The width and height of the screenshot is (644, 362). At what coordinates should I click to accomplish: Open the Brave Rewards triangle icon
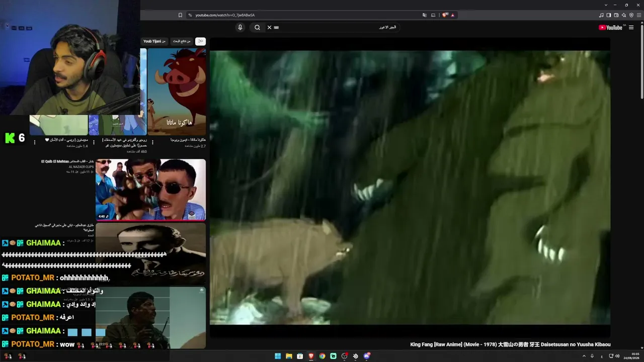pyautogui.click(x=452, y=15)
